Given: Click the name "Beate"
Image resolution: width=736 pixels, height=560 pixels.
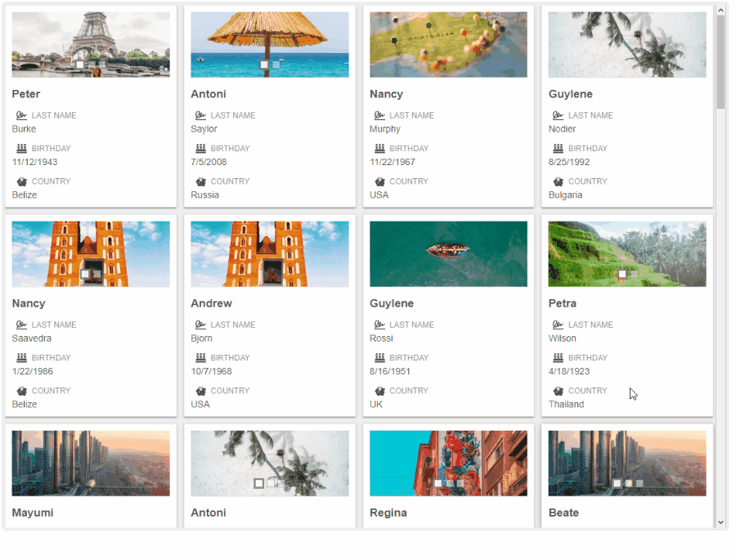Looking at the screenshot, I should pos(563,513).
